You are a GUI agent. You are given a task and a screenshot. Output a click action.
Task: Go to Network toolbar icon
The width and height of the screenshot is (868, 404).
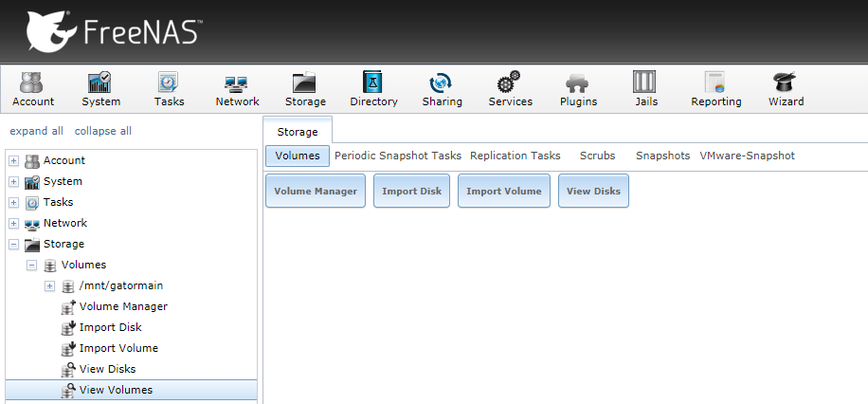(237, 89)
